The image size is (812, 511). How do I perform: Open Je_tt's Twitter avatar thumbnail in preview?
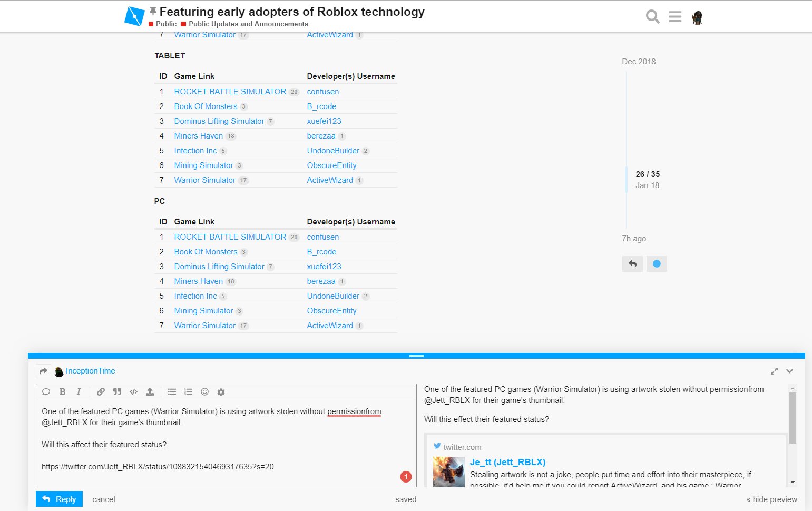click(x=448, y=471)
